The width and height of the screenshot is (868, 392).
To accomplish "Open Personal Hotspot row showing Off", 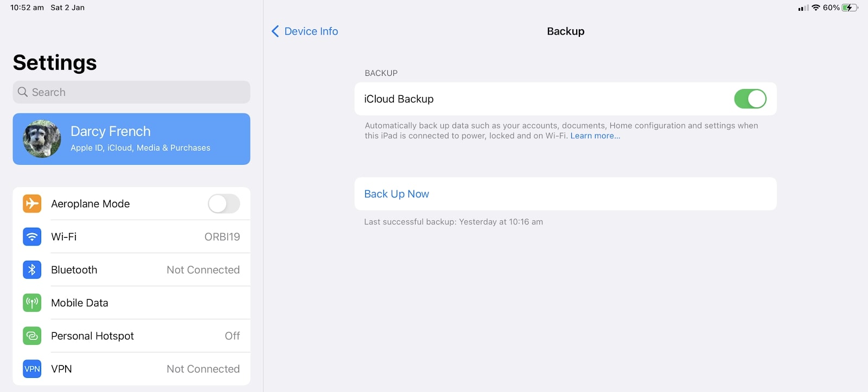I will click(x=131, y=336).
